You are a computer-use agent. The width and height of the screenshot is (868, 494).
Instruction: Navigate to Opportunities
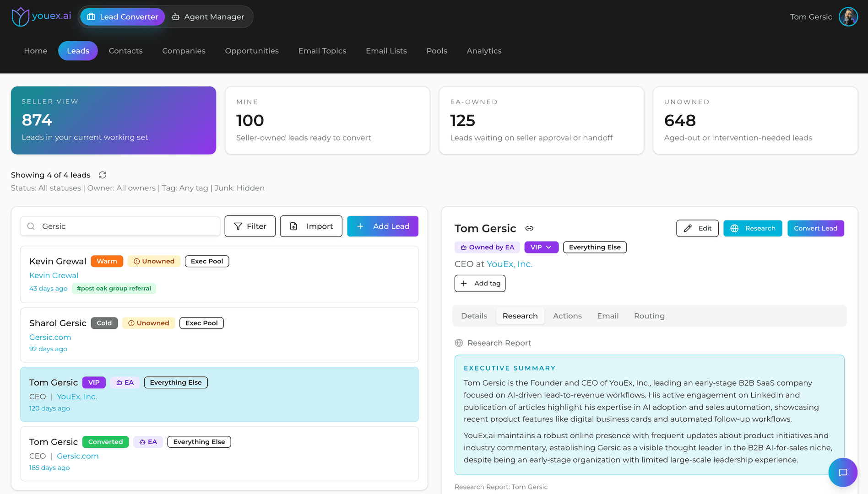pyautogui.click(x=252, y=51)
